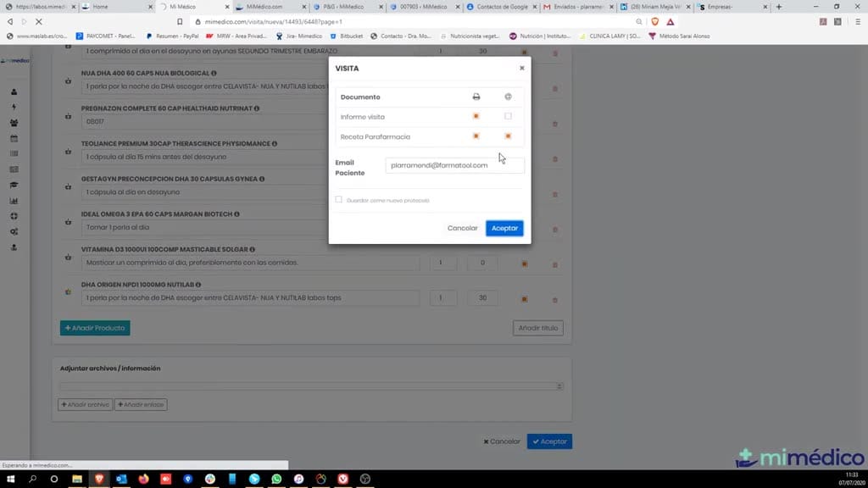Click the Añadir archivo button
868x488 pixels.
coord(86,404)
